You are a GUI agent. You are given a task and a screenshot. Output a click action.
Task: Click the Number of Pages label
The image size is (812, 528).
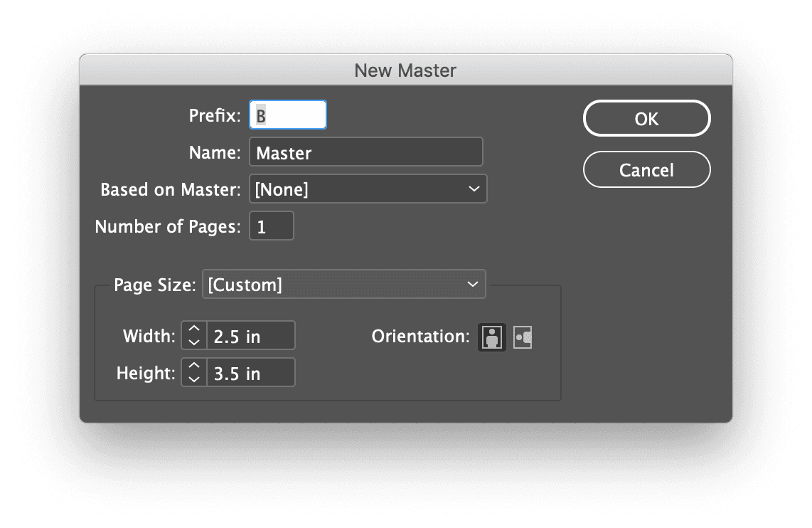[168, 227]
